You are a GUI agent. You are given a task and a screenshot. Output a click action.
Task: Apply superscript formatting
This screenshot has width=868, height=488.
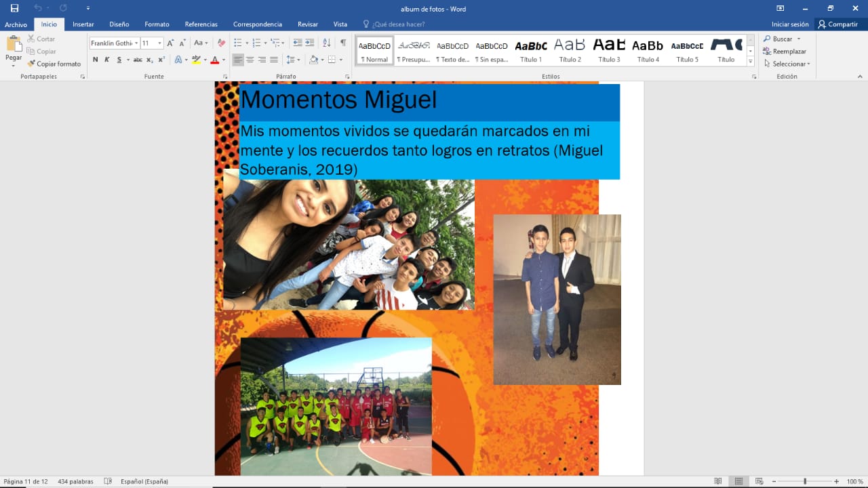click(161, 60)
